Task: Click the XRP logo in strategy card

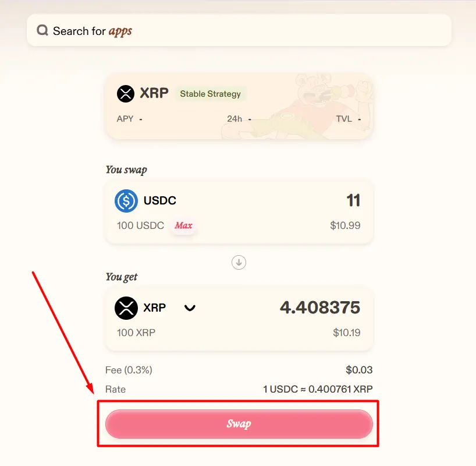Action: (x=126, y=93)
